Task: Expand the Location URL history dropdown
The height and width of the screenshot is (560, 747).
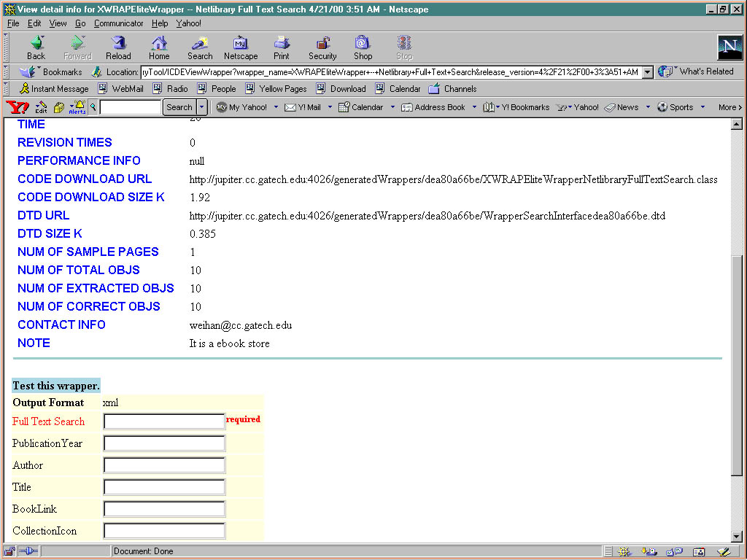Action: click(x=647, y=72)
